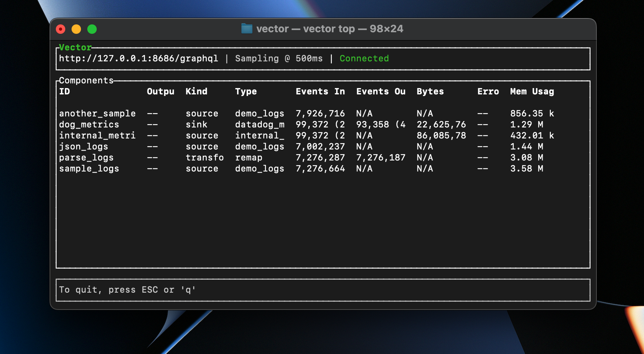The height and width of the screenshot is (354, 644).
Task: Expand the json_logs component entry
Action: coord(84,146)
